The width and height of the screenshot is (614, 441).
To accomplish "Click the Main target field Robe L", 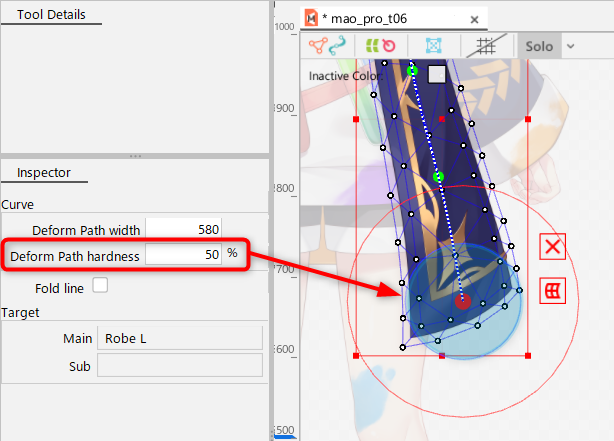I will 179,338.
